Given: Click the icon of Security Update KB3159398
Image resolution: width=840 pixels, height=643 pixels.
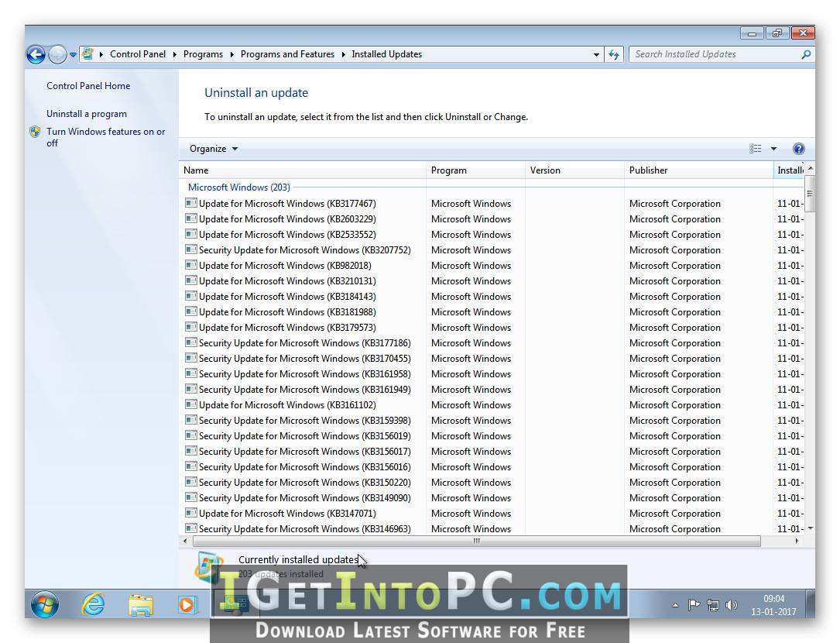Looking at the screenshot, I should point(190,421).
